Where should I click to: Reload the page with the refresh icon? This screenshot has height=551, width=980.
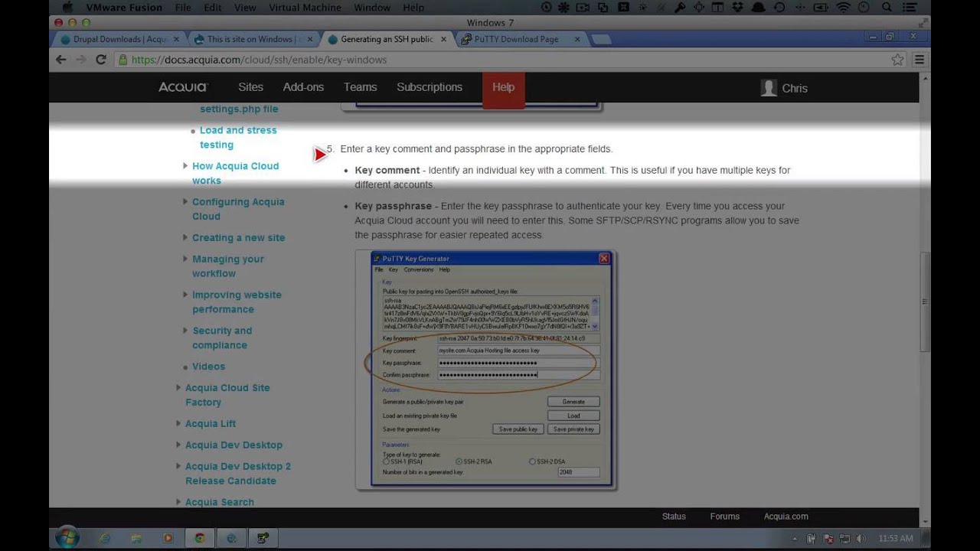pos(101,59)
